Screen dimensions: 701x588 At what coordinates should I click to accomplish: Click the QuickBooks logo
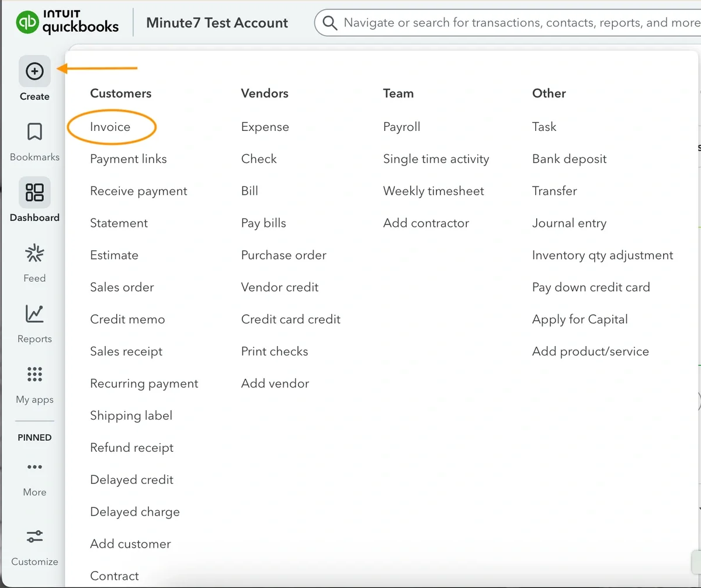(68, 23)
